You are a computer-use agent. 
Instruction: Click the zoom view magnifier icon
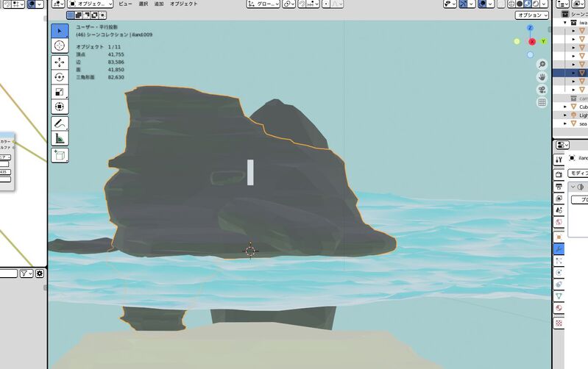pyautogui.click(x=542, y=65)
